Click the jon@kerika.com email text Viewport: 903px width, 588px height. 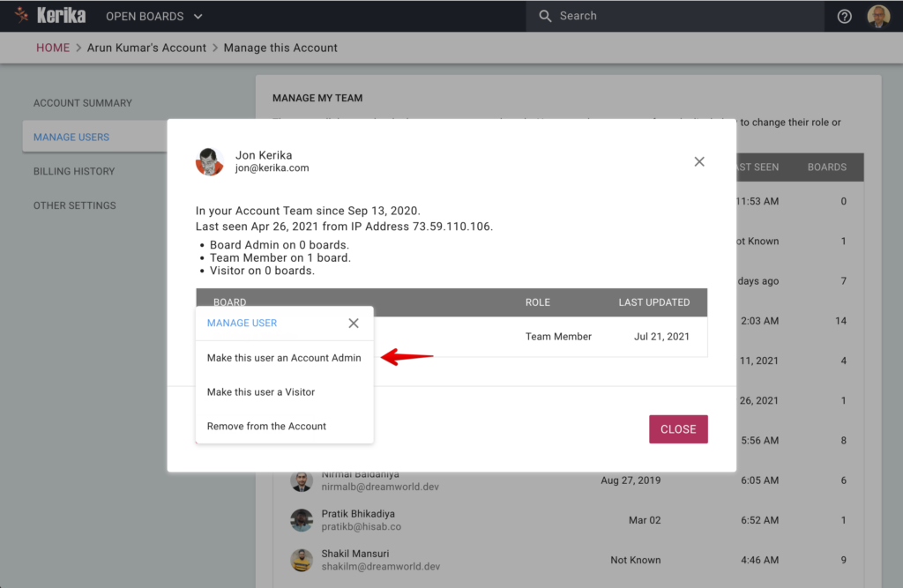point(272,168)
